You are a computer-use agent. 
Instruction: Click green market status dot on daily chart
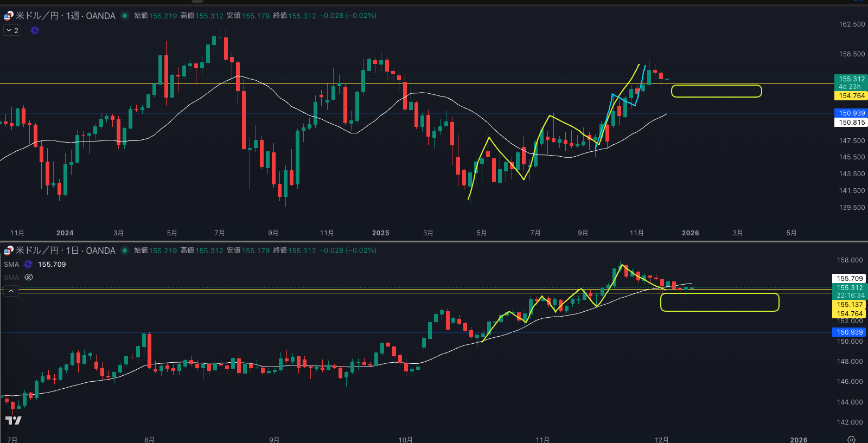click(x=125, y=251)
